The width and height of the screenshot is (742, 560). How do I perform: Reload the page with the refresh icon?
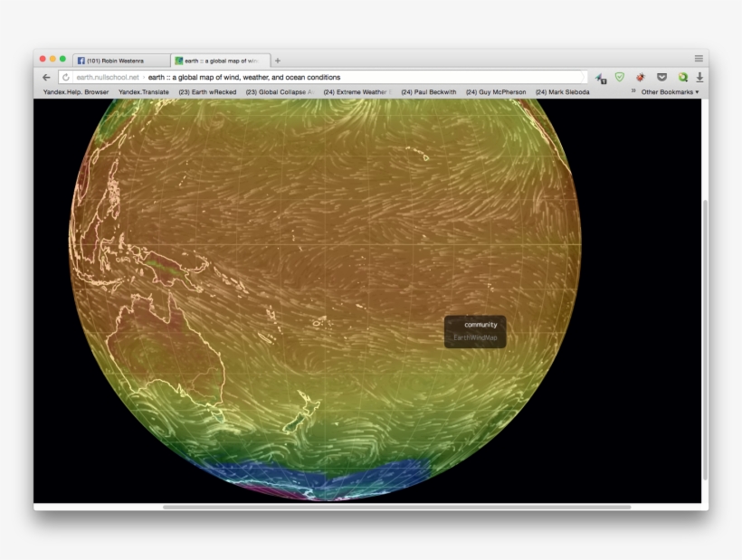pyautogui.click(x=66, y=78)
